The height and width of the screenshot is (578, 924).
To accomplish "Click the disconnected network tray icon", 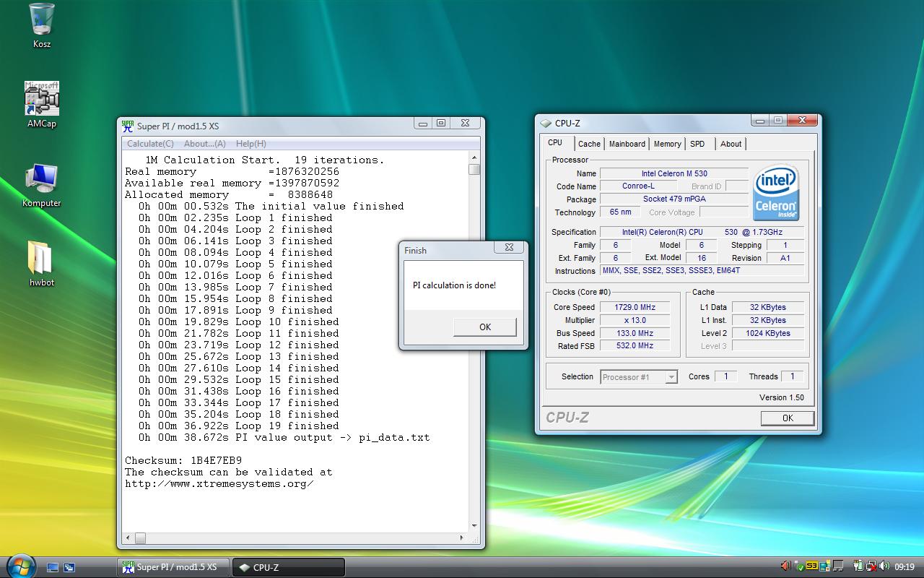I will 872,566.
